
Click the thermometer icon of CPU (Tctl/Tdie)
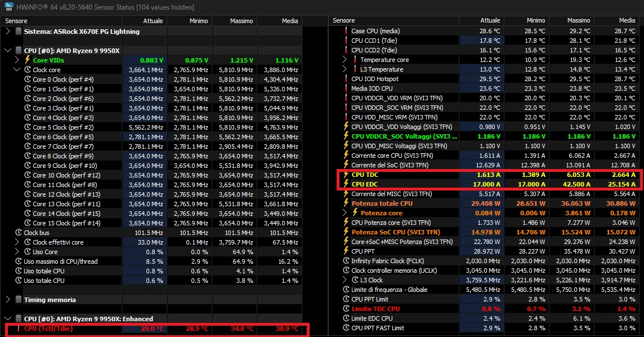pos(18,329)
